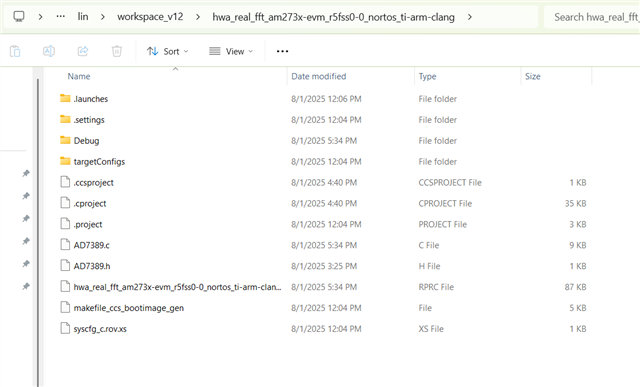Select the .ccsproject file icon
The image size is (640, 387).
click(65, 182)
